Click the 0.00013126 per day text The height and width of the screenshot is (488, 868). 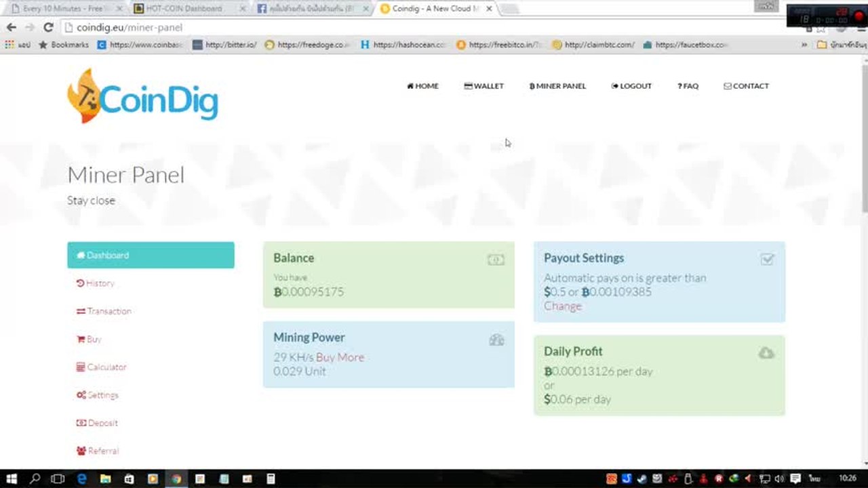point(598,371)
